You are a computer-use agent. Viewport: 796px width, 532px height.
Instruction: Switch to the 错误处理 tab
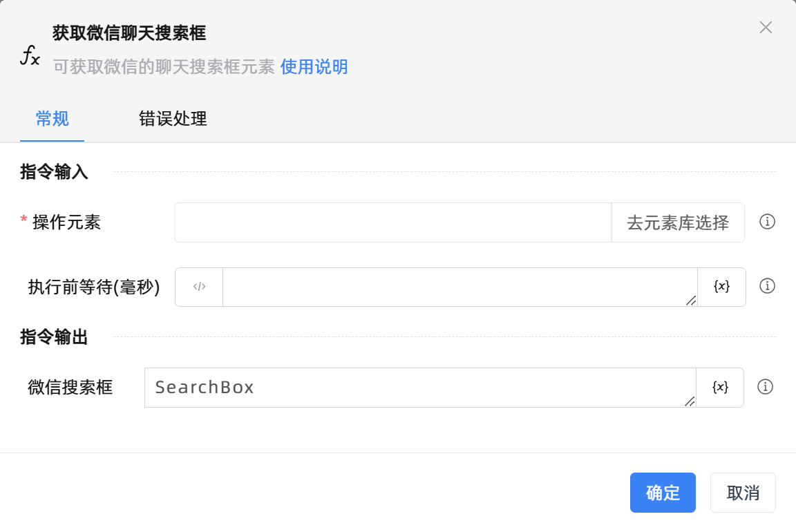tap(173, 119)
